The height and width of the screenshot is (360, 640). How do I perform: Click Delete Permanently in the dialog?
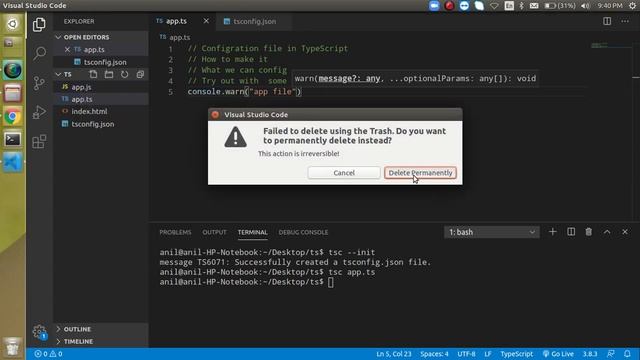(420, 173)
